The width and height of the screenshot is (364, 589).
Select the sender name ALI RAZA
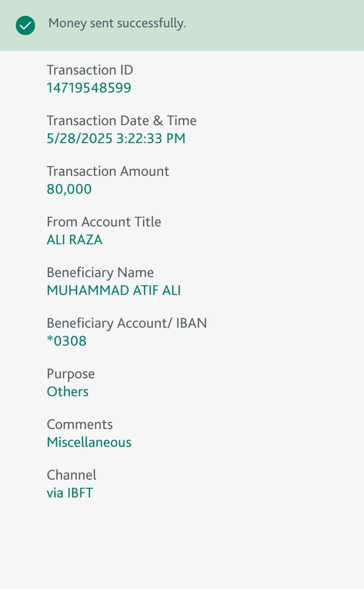point(74,240)
